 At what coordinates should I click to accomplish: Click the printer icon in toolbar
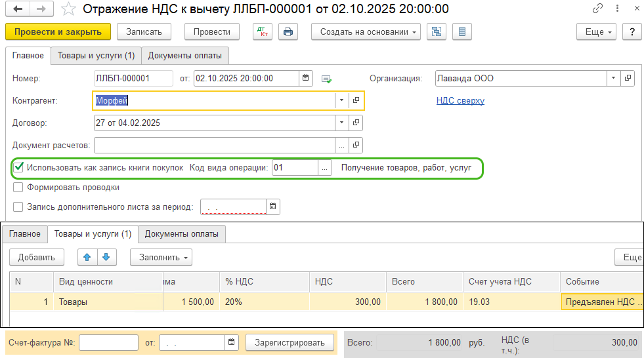(x=288, y=31)
